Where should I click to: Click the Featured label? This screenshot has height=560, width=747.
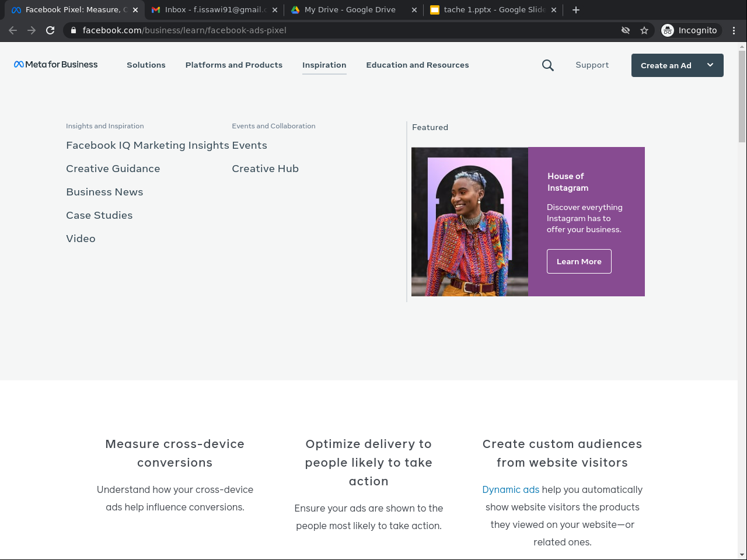430,127
